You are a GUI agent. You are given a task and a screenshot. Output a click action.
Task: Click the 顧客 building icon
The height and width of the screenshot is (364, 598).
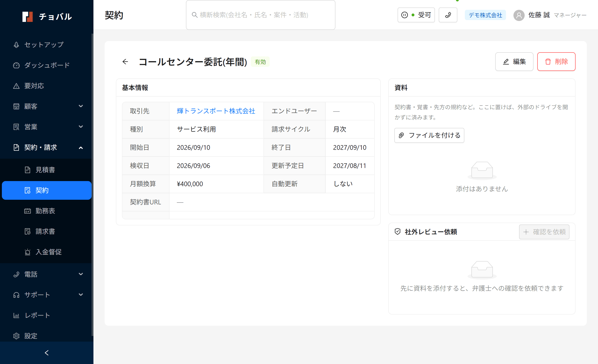16,106
